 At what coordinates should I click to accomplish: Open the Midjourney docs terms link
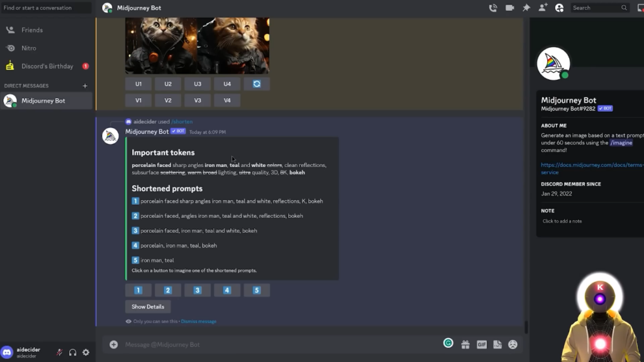592,168
